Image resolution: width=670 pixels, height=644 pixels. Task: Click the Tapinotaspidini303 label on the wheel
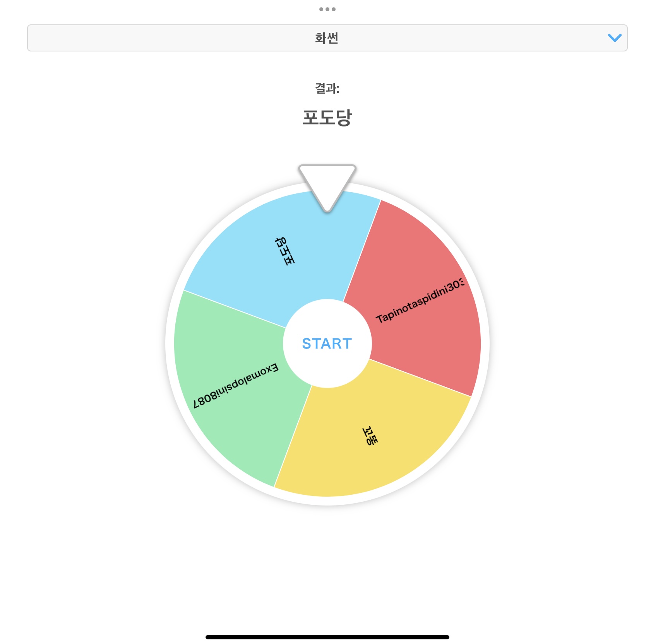click(x=420, y=301)
